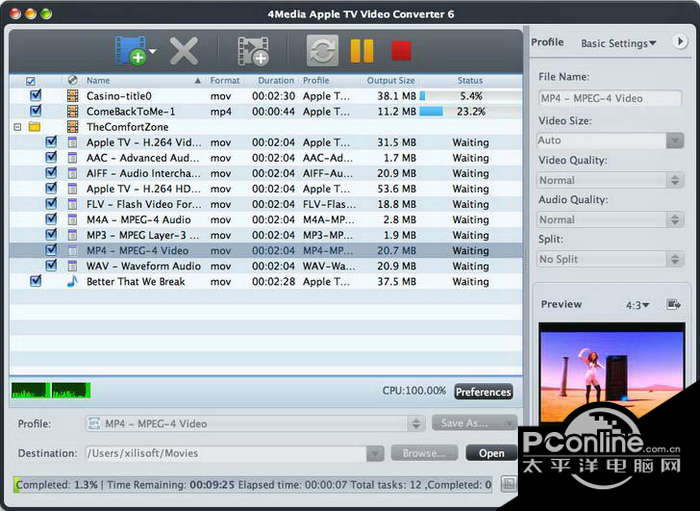Screen dimensions: 700x511
Task: Open the Basic Settings menu
Action: point(619,43)
